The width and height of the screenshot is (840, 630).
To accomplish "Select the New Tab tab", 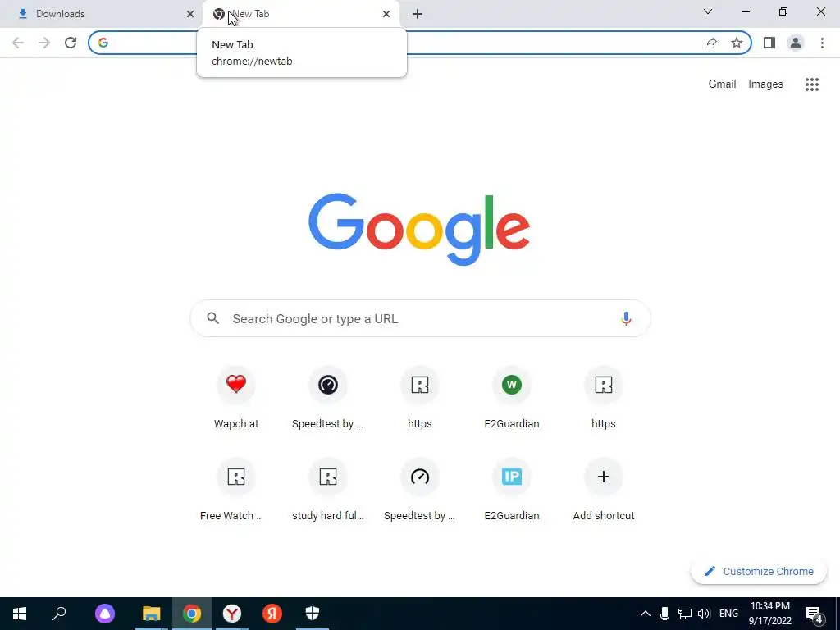I will (x=301, y=14).
